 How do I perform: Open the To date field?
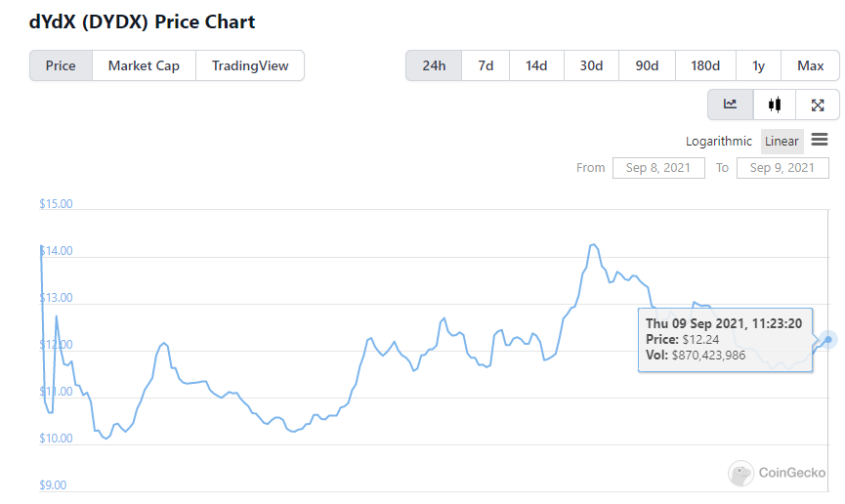click(782, 167)
